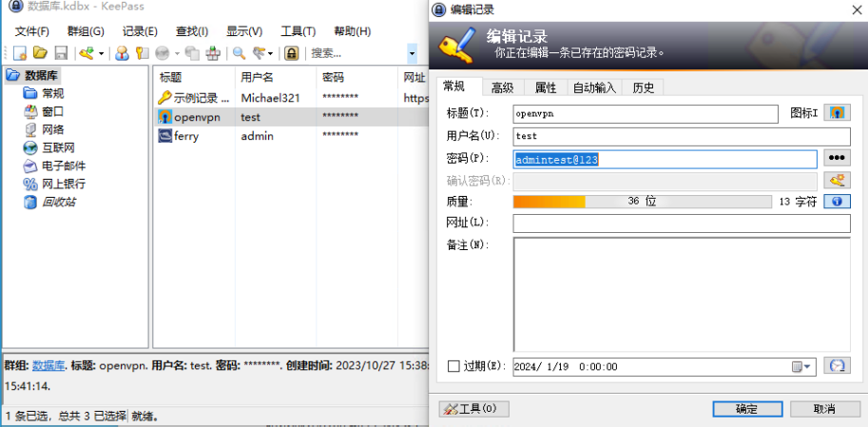Select the 电子邮件 group
Screen dimensions: 868x427
(x=64, y=165)
